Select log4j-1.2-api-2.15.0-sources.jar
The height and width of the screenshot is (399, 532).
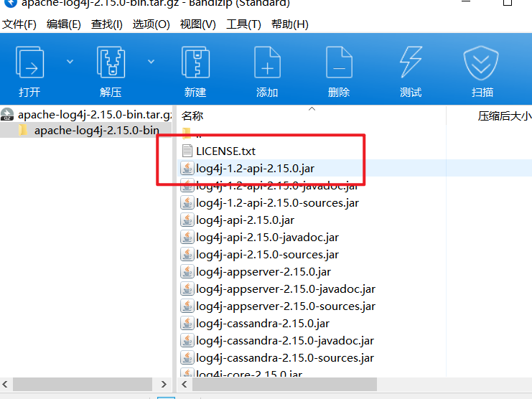point(277,202)
